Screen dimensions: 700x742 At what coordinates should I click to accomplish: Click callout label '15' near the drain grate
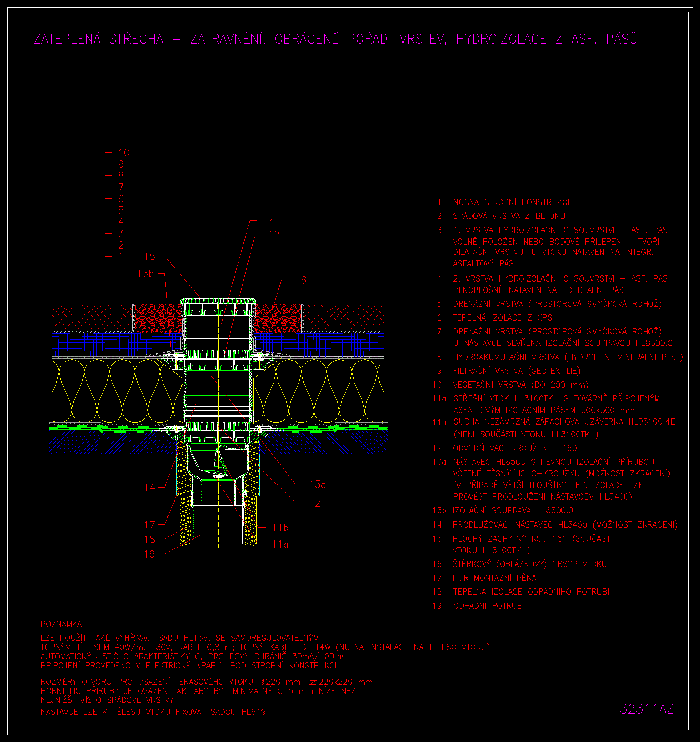[150, 257]
